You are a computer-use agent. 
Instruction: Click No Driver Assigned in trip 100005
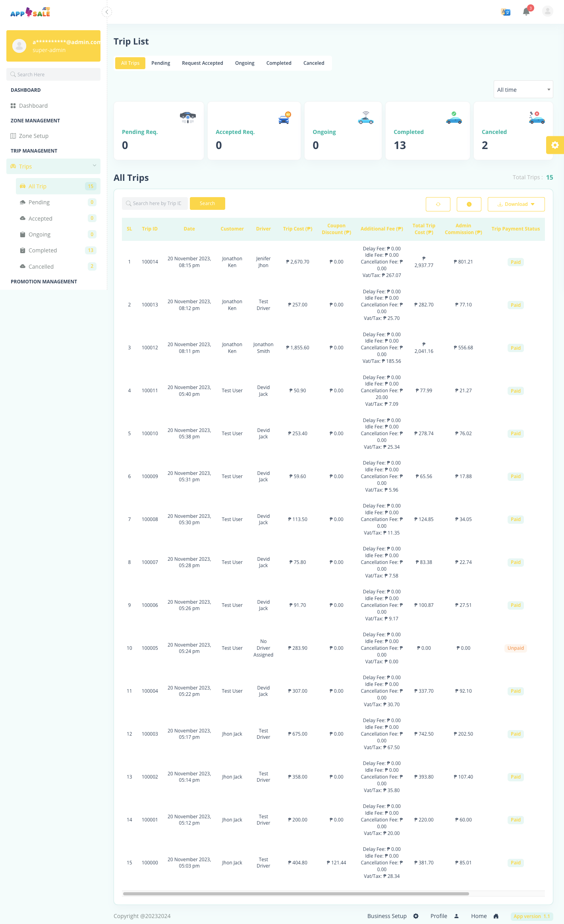[263, 648]
